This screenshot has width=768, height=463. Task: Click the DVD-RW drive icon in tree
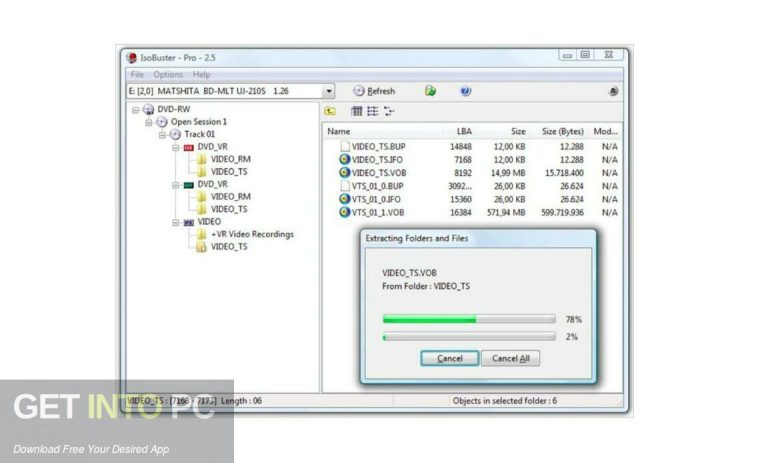pyautogui.click(x=148, y=109)
